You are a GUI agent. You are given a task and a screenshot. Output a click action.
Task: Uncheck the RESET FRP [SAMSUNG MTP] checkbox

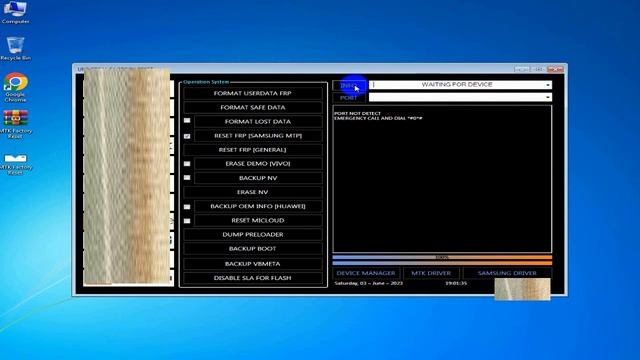click(187, 136)
